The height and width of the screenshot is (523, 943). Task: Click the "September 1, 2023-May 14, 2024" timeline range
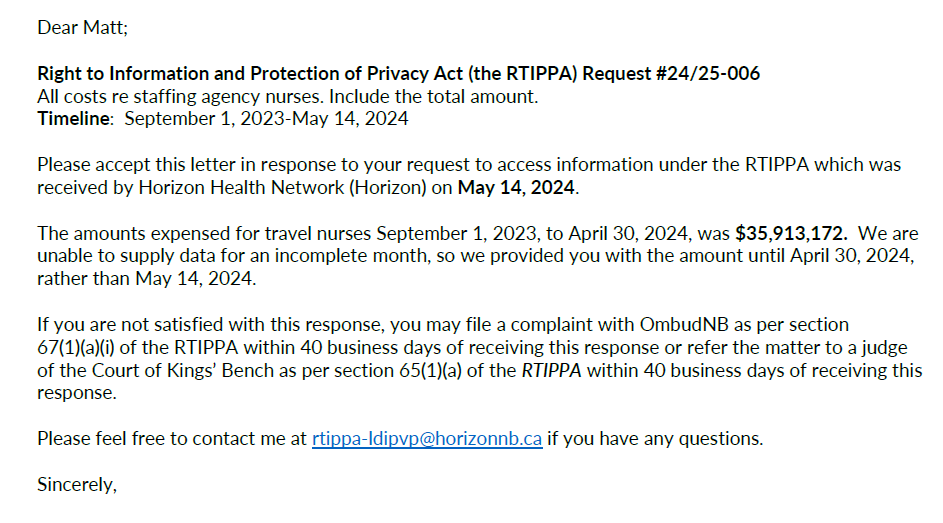[266, 120]
